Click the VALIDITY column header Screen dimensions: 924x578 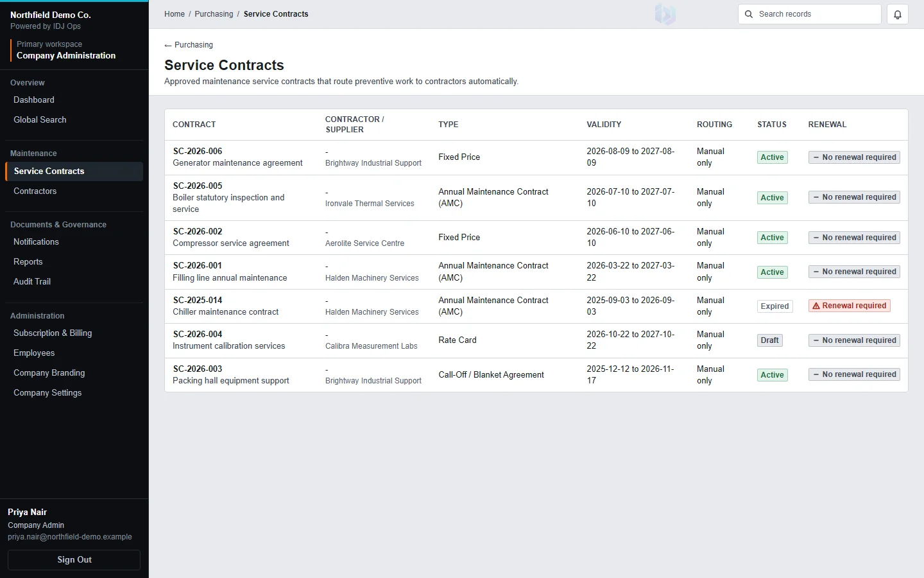(604, 125)
